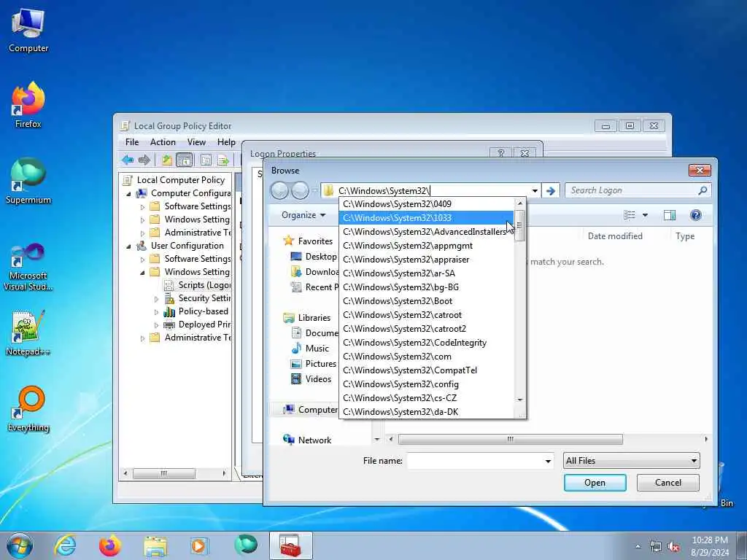Open Supermium from the taskbar

(x=246, y=545)
